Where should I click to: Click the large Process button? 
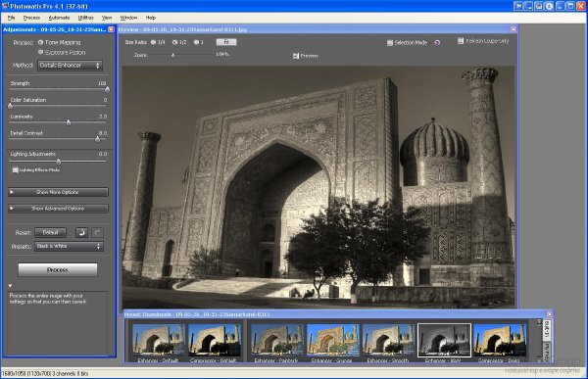click(58, 270)
